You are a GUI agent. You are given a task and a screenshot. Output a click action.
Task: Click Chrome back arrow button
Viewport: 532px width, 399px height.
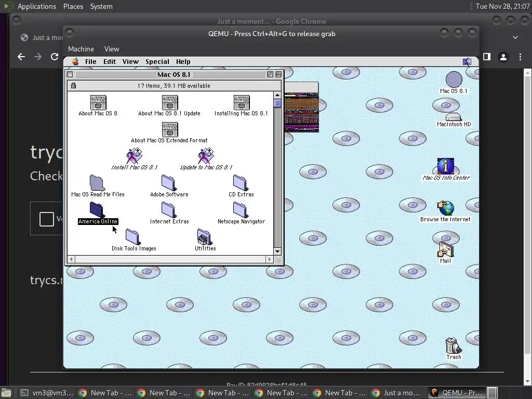click(21, 57)
